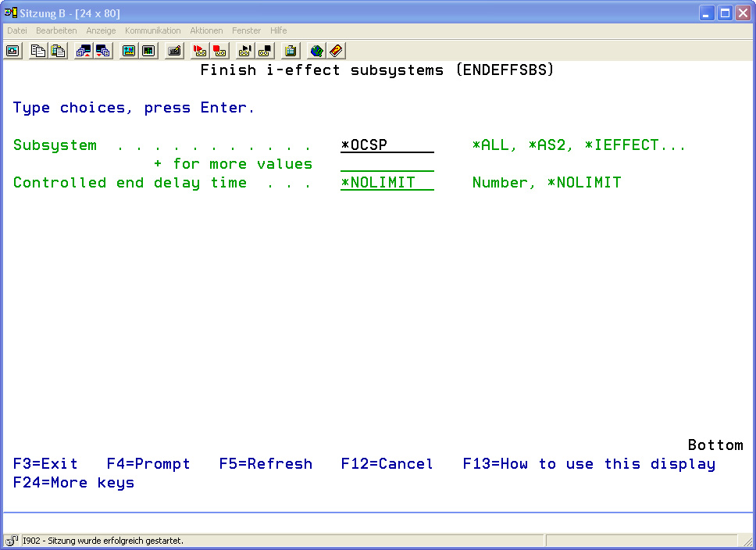Click the Print Screen toolbar icon
Viewport: 756px width, 550px height.
coord(13,51)
